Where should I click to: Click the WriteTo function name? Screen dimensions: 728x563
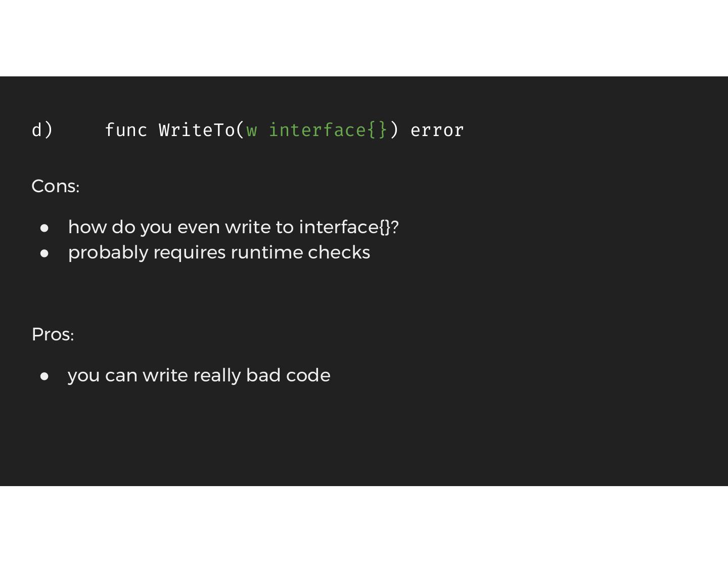pyautogui.click(x=197, y=131)
